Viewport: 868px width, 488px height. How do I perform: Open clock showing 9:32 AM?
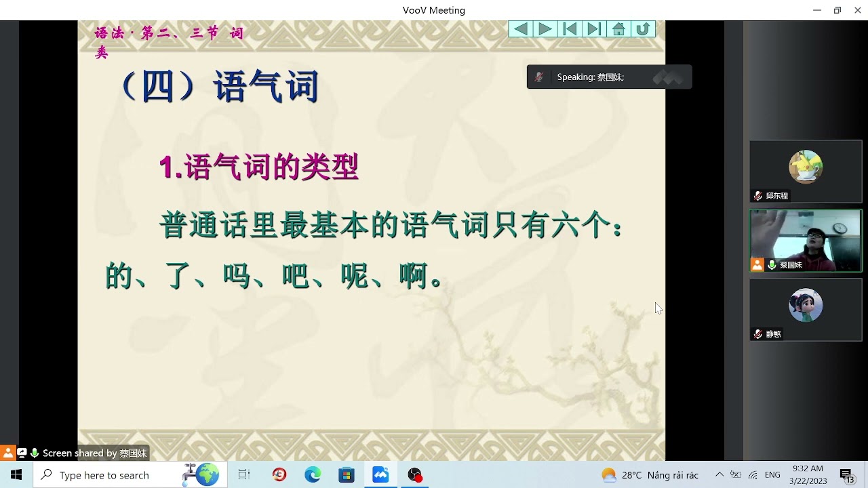pyautogui.click(x=808, y=475)
